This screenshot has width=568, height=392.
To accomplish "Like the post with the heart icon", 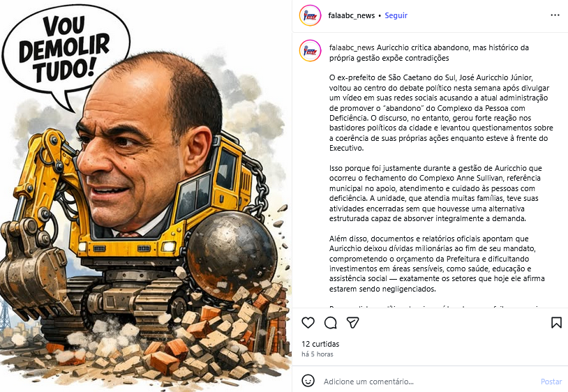I will point(308,322).
